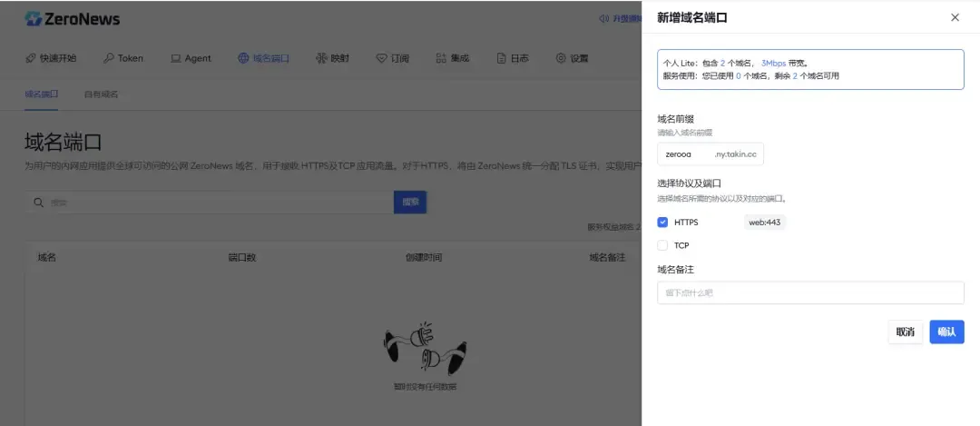The image size is (980, 426).
Task: Click the 选择协议及端口 section label
Action: tap(690, 183)
